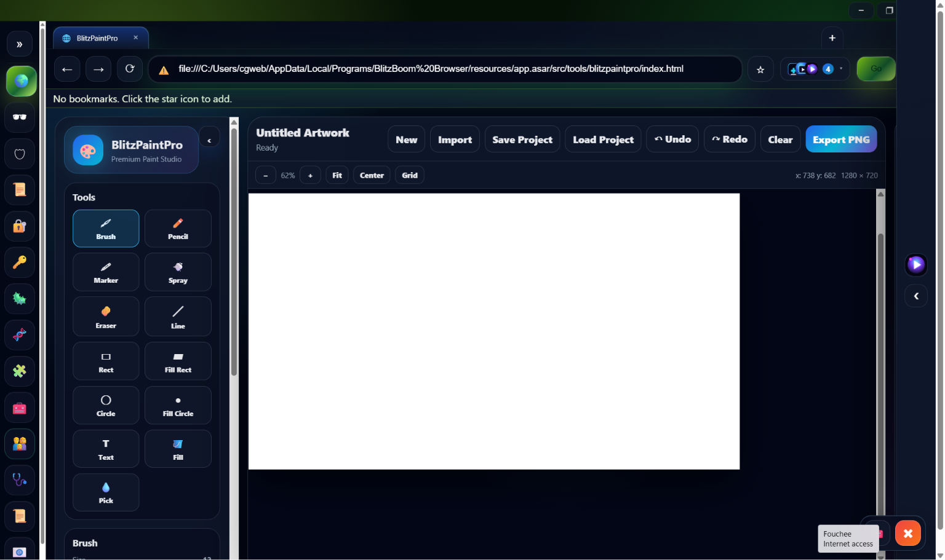Click the canvas area vertical scrollbar
The width and height of the screenshot is (945, 560).
pos(880,374)
